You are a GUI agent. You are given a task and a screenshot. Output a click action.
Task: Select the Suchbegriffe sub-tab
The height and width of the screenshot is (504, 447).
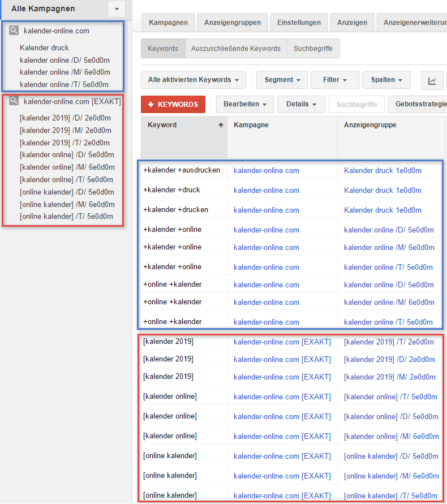point(313,49)
